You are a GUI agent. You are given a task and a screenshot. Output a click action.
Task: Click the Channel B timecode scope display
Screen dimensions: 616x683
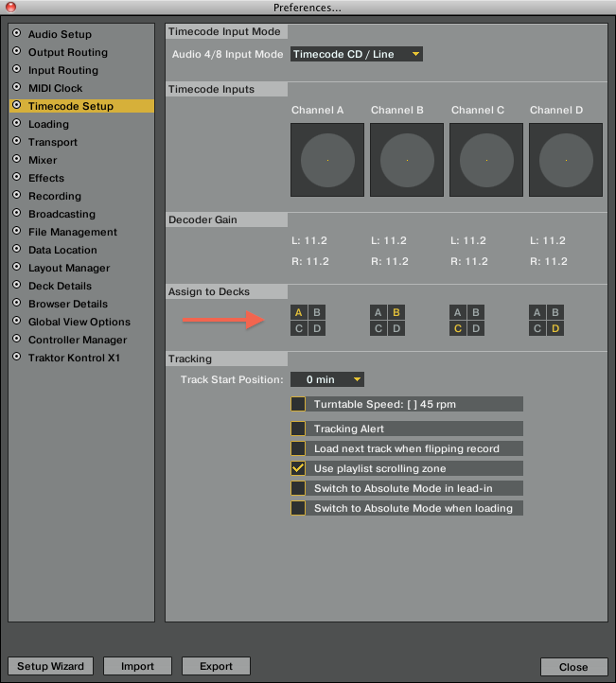tap(406, 160)
